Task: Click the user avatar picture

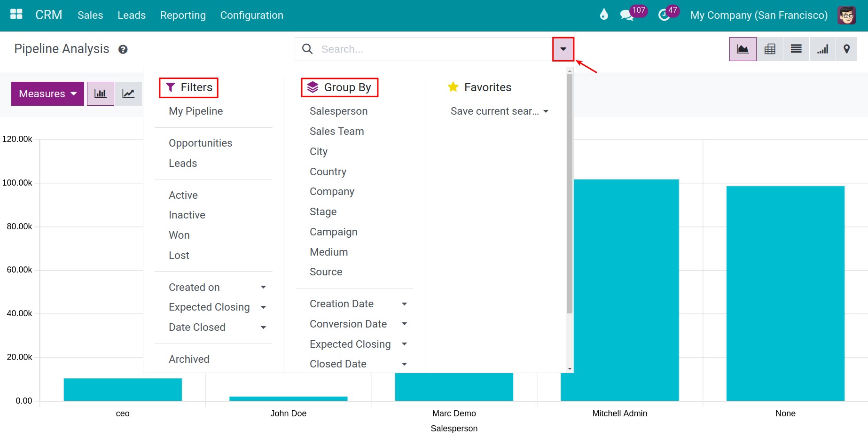Action: [847, 15]
